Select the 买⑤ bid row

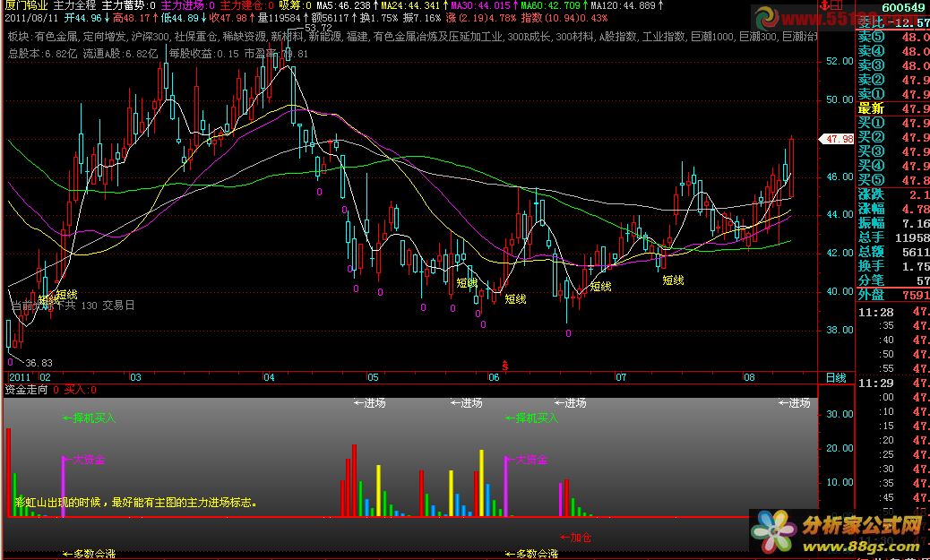coord(893,180)
